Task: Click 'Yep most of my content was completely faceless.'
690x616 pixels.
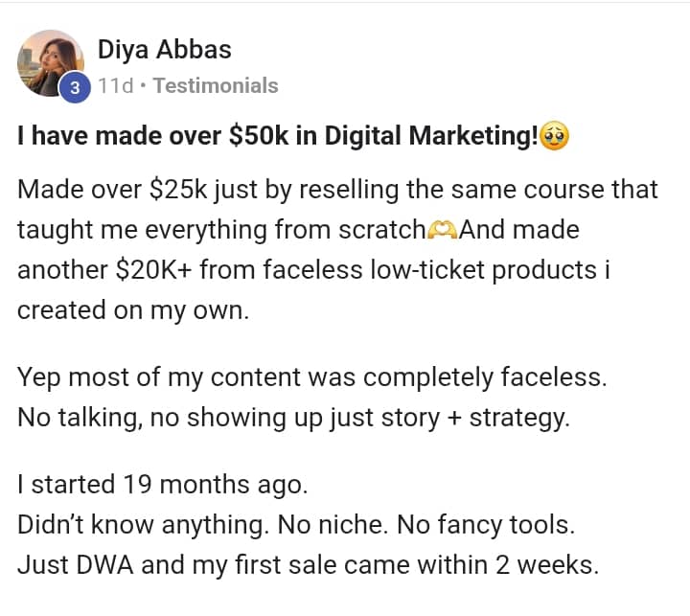Action: [x=312, y=377]
